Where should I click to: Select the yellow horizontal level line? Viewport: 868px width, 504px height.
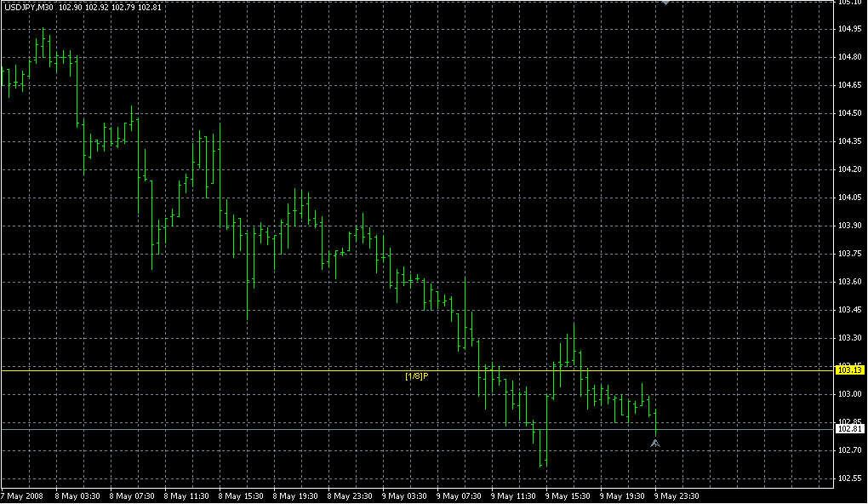click(x=417, y=370)
